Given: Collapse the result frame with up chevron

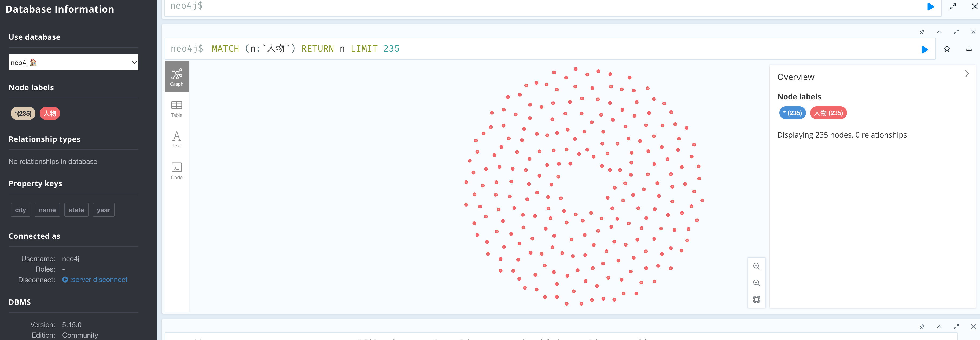Looking at the screenshot, I should coord(939,32).
